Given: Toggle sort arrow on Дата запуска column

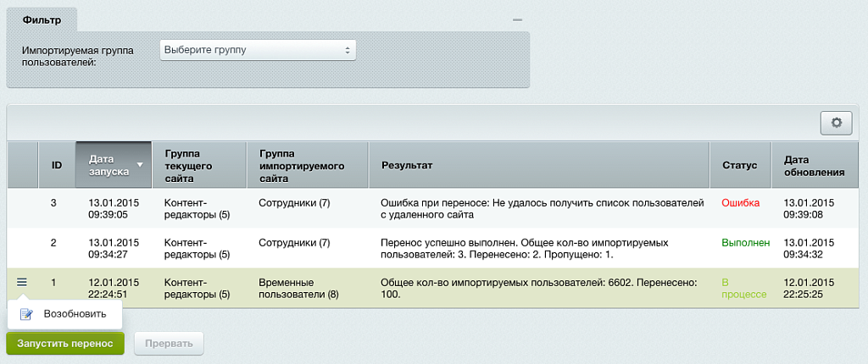Looking at the screenshot, I should (x=140, y=164).
